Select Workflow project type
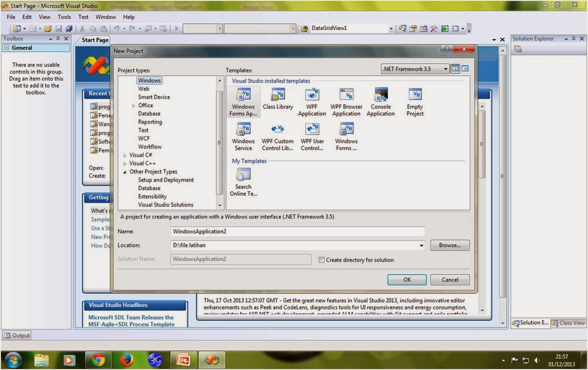This screenshot has height=370, width=588. pyautogui.click(x=150, y=147)
